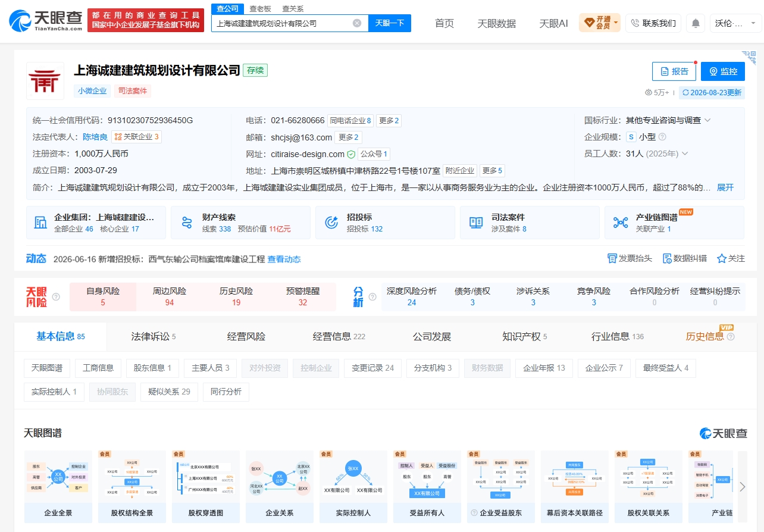Click the 关注 star icon
This screenshot has height=532, width=764.
722,258
